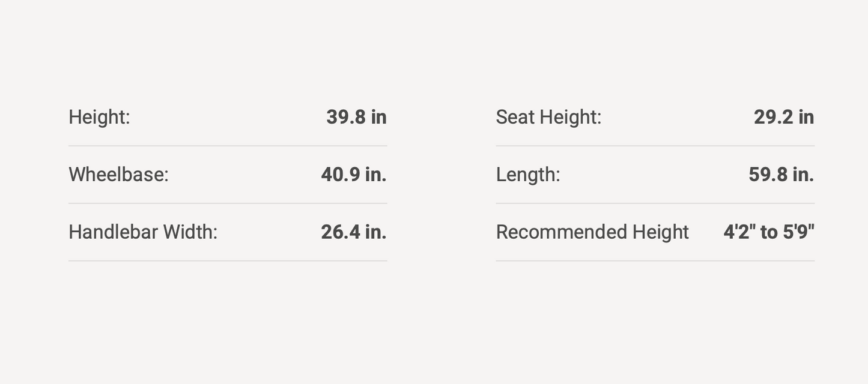Click the divider line under the Height row
This screenshot has width=868, height=384.
228,146
